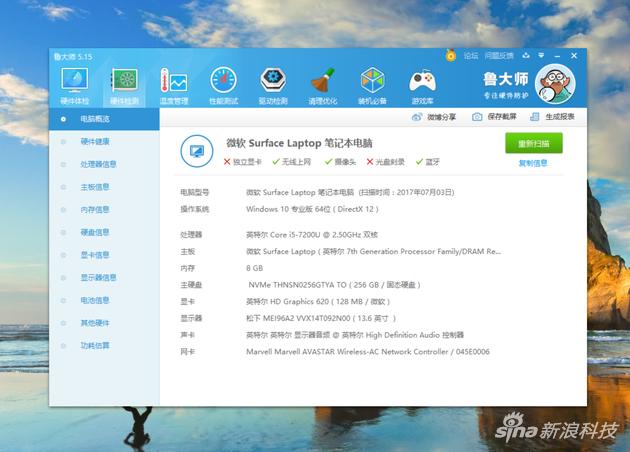
Task: Open the main menu dropdown arrow icon
Action: pyautogui.click(x=541, y=55)
